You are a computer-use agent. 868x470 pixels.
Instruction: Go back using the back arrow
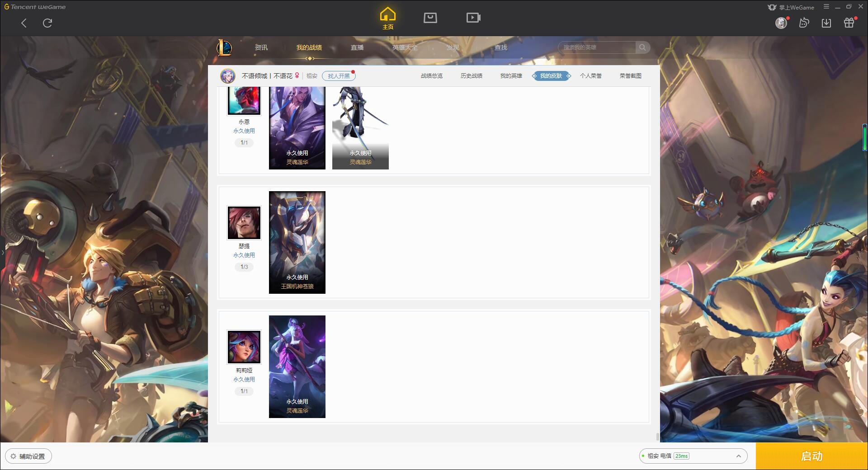pyautogui.click(x=24, y=23)
